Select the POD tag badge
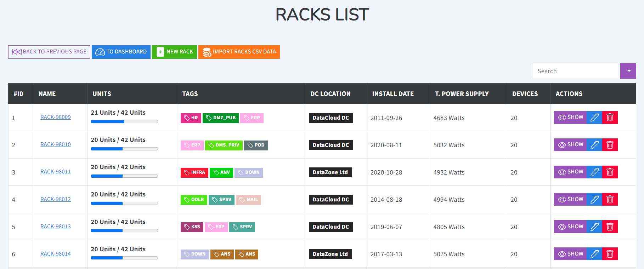The image size is (644, 269). pyautogui.click(x=256, y=145)
